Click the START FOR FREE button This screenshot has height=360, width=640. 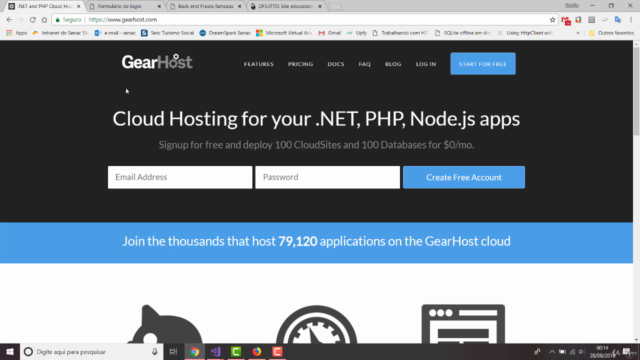pyautogui.click(x=483, y=64)
